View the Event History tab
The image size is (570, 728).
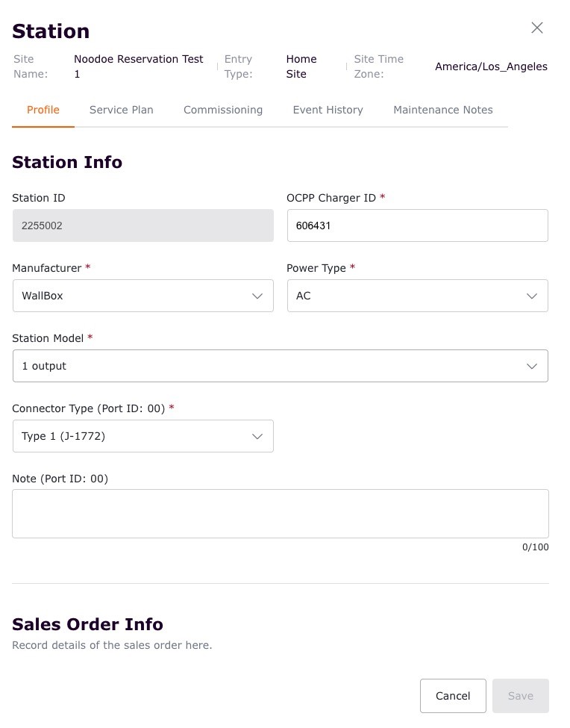328,110
